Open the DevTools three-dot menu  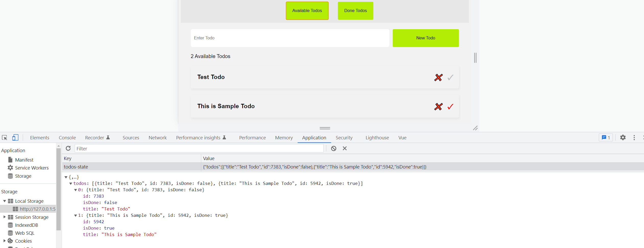pyautogui.click(x=634, y=138)
